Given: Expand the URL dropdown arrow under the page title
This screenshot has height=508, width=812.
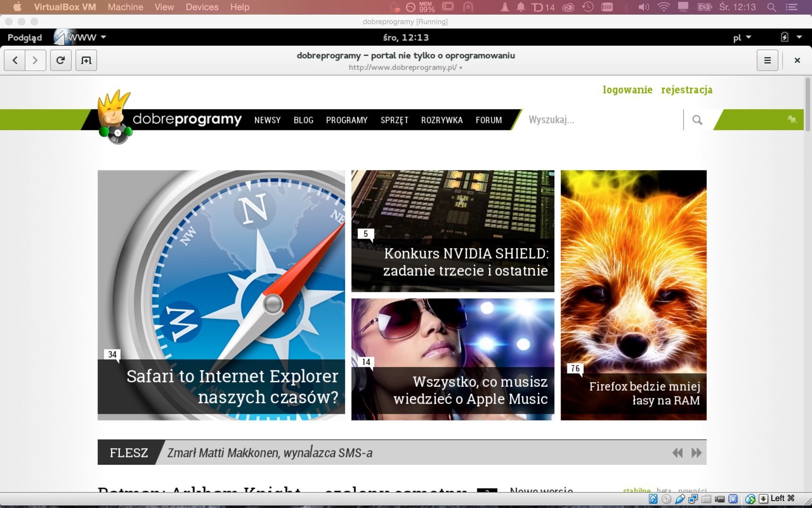Looking at the screenshot, I should pos(461,68).
